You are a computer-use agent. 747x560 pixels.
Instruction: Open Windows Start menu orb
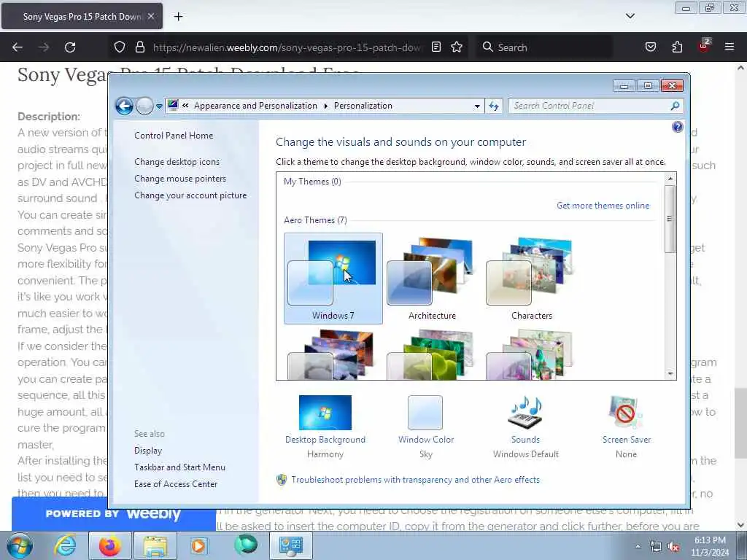coord(20,545)
